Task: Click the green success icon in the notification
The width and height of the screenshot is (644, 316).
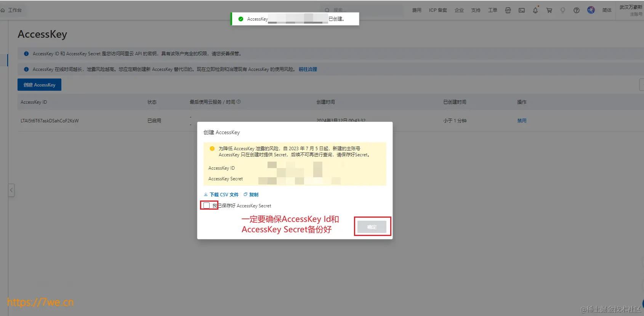Action: [x=241, y=19]
